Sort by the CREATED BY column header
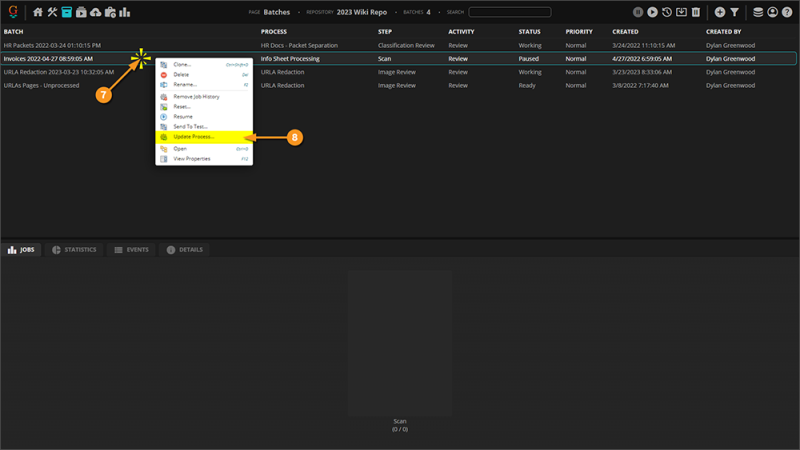 [723, 32]
